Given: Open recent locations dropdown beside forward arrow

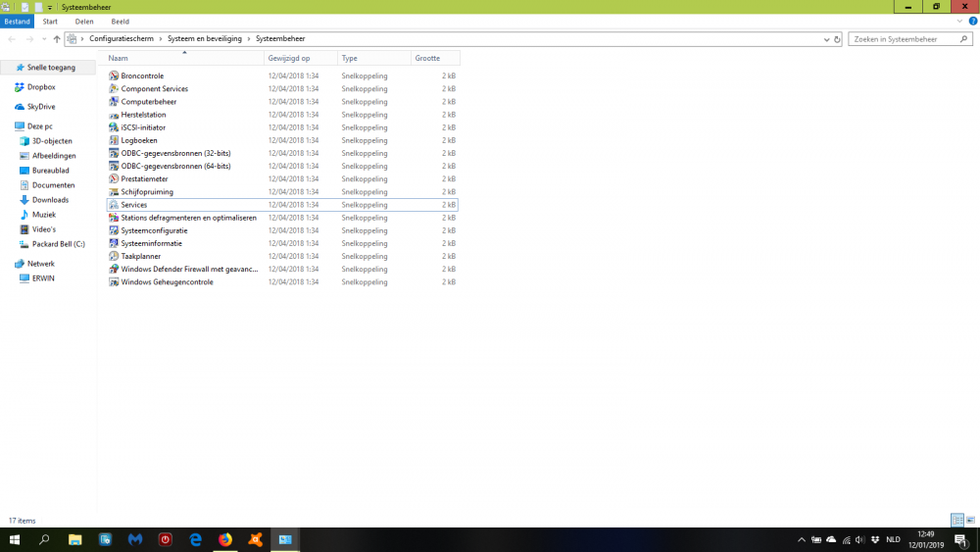Looking at the screenshot, I should pyautogui.click(x=44, y=39).
